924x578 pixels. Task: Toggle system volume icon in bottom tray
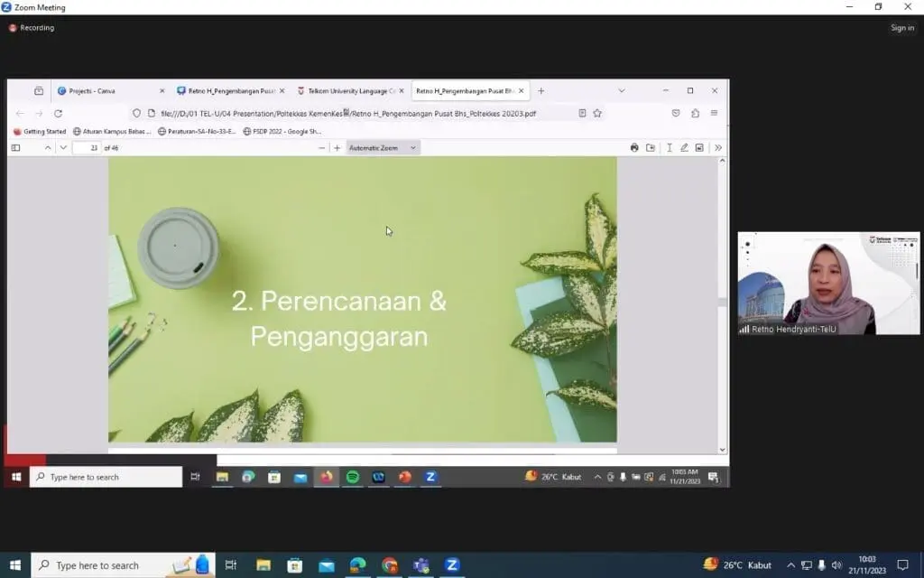836,565
